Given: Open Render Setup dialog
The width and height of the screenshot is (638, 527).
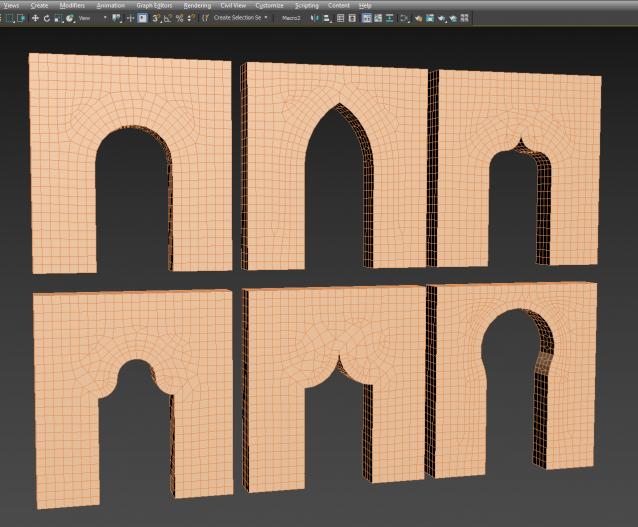Looking at the screenshot, I should [x=418, y=18].
